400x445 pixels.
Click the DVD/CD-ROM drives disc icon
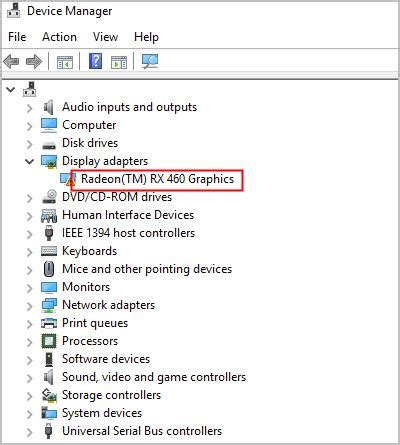coord(49,197)
